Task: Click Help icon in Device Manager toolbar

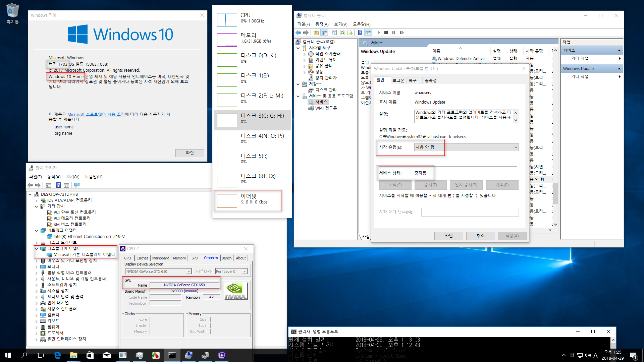Action: [x=58, y=185]
